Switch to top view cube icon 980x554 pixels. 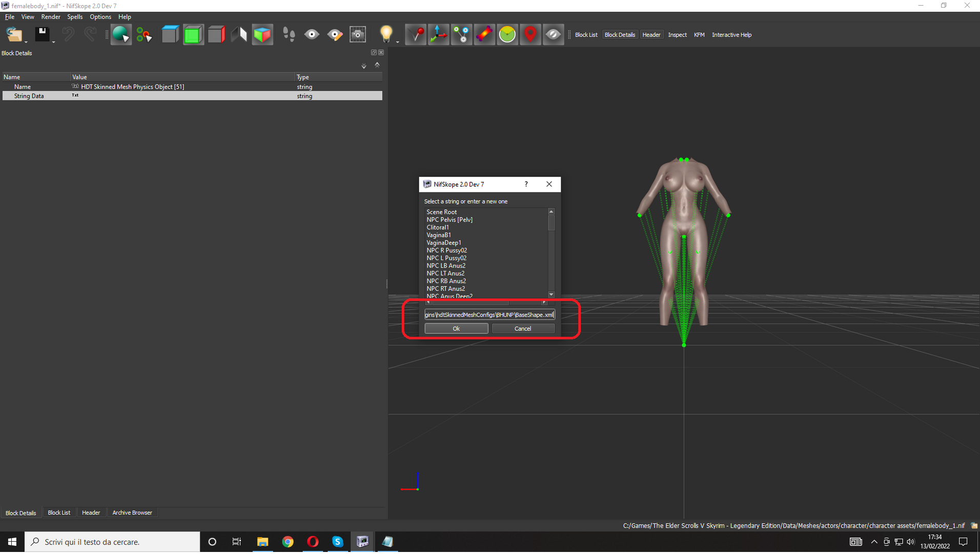coord(170,34)
